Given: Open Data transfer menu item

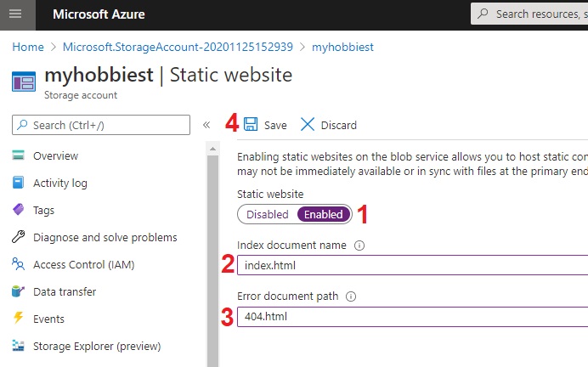Looking at the screenshot, I should click(65, 291).
